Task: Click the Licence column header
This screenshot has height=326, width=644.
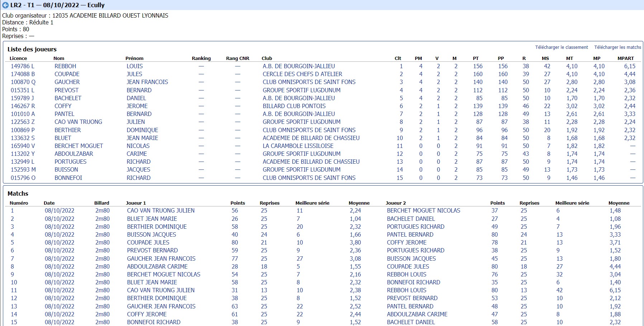Action: 18,58
